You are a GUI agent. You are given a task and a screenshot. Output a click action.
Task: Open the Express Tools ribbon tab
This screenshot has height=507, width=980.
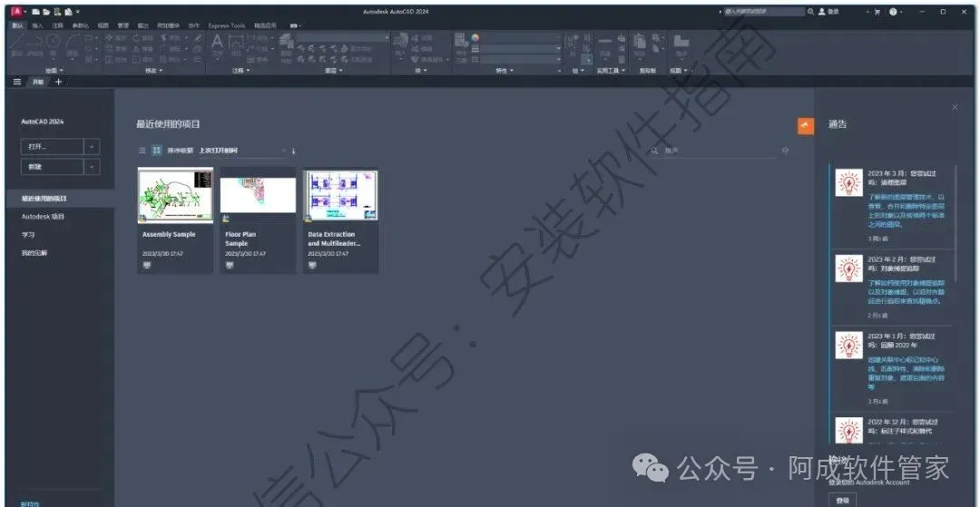click(226, 26)
